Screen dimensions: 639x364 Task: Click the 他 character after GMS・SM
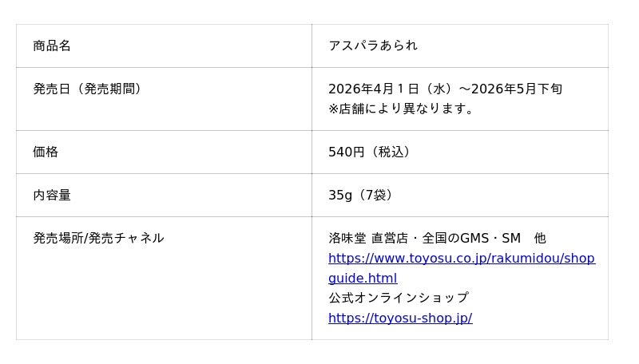540,238
